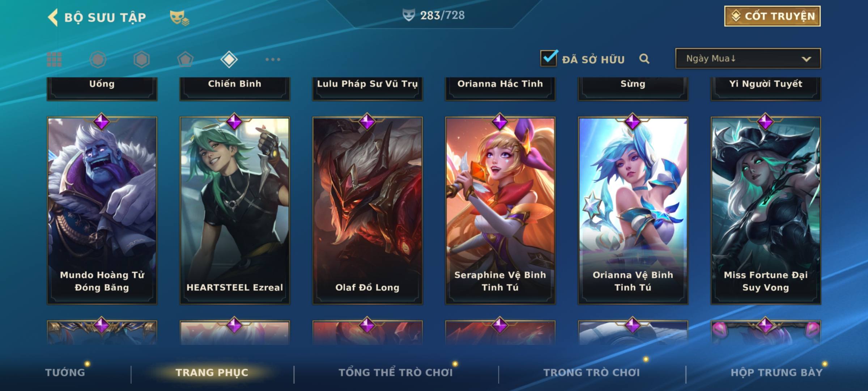Select the all-rarities grid filter icon
Image resolution: width=868 pixels, height=391 pixels.
pyautogui.click(x=54, y=59)
